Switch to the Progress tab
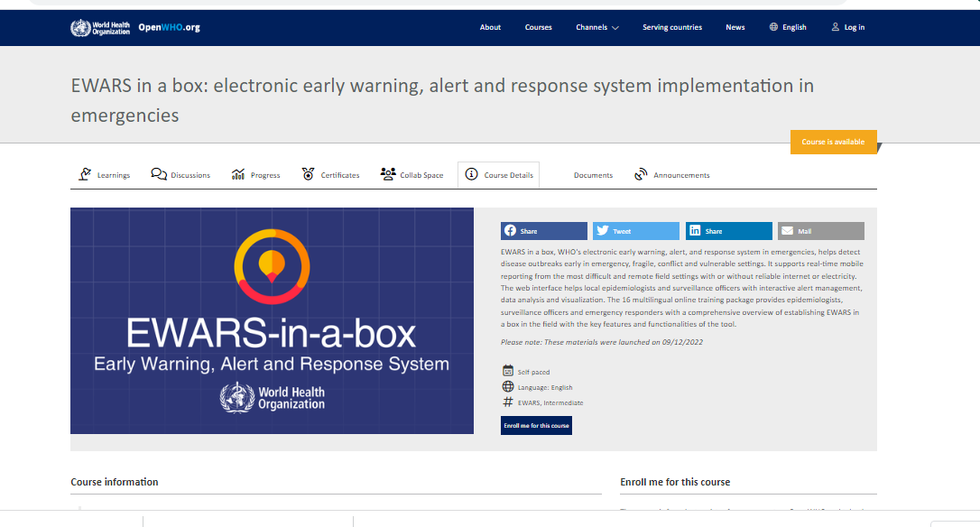 255,175
